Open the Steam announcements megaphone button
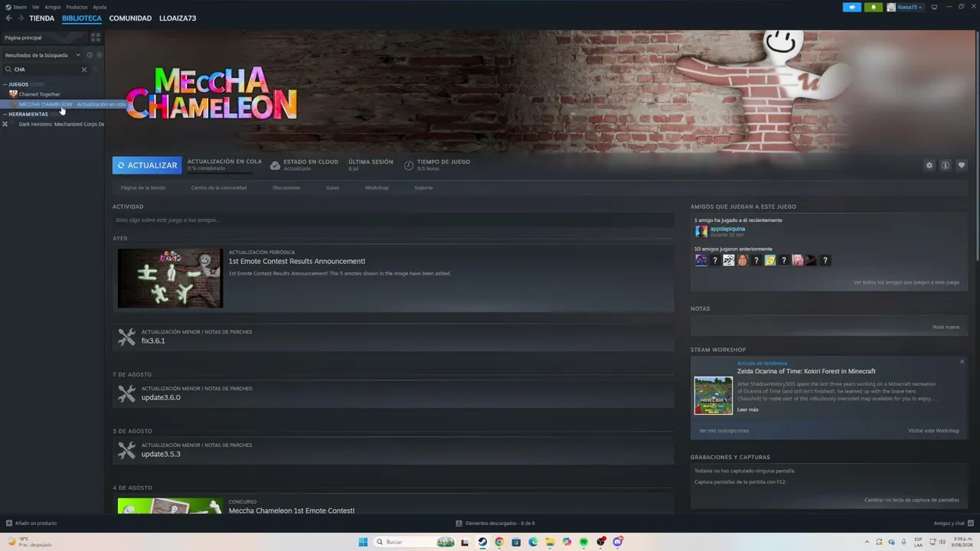The image size is (980, 551). [852, 7]
